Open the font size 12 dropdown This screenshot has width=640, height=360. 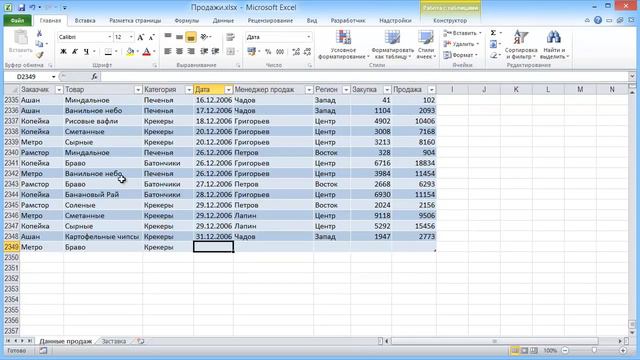coord(131,37)
